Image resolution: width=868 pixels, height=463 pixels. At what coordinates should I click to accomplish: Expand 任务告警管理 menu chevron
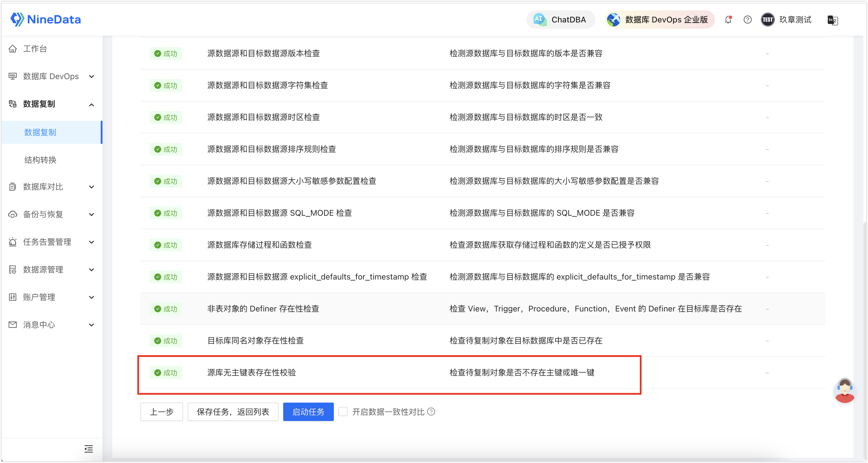click(91, 242)
